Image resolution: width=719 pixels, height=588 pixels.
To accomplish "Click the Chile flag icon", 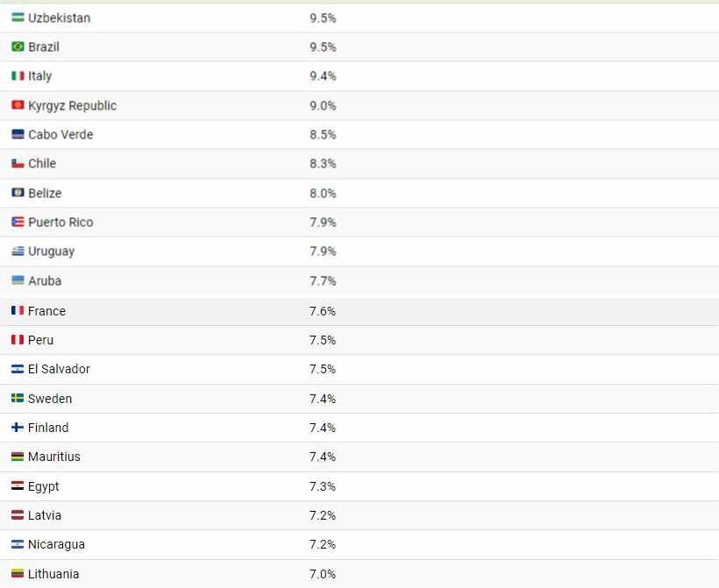I will click(18, 164).
